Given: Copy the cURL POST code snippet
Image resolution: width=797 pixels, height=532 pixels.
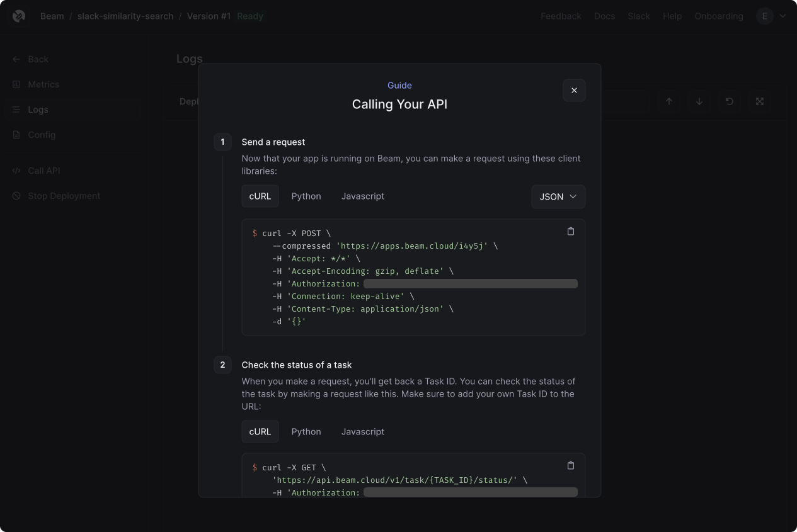Looking at the screenshot, I should coord(571,232).
